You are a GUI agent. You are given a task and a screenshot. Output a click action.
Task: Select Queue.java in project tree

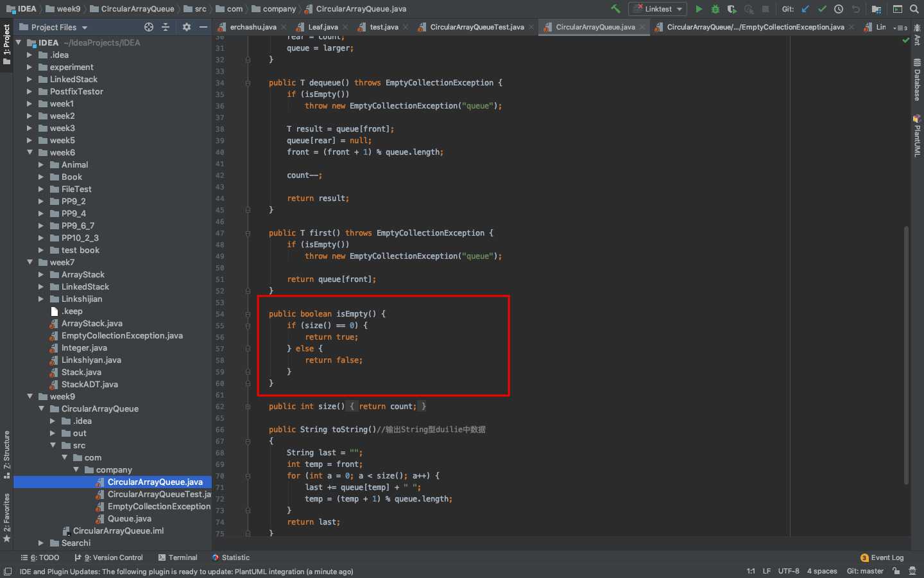pyautogui.click(x=130, y=519)
